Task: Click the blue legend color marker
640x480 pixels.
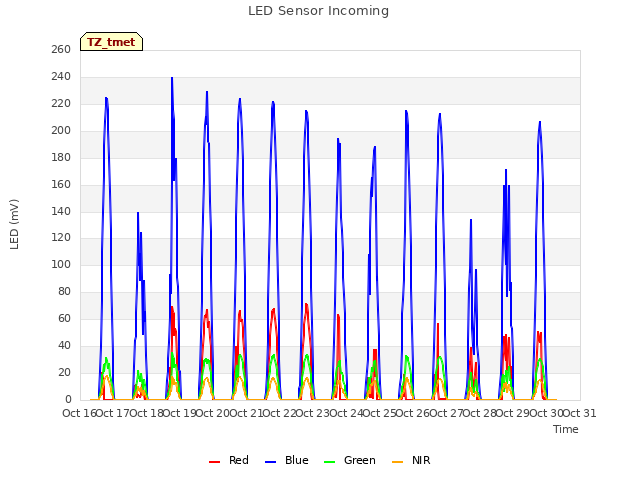Action: pyautogui.click(x=271, y=462)
